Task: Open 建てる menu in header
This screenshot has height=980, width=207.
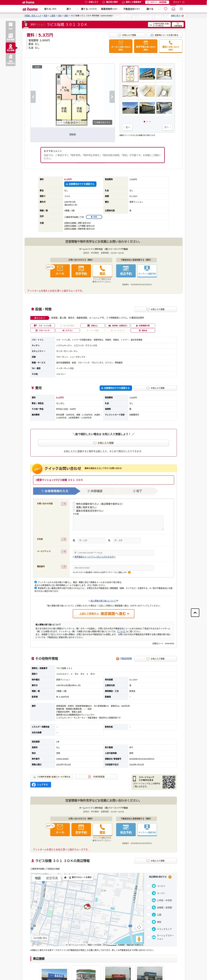Action: coord(89,9)
